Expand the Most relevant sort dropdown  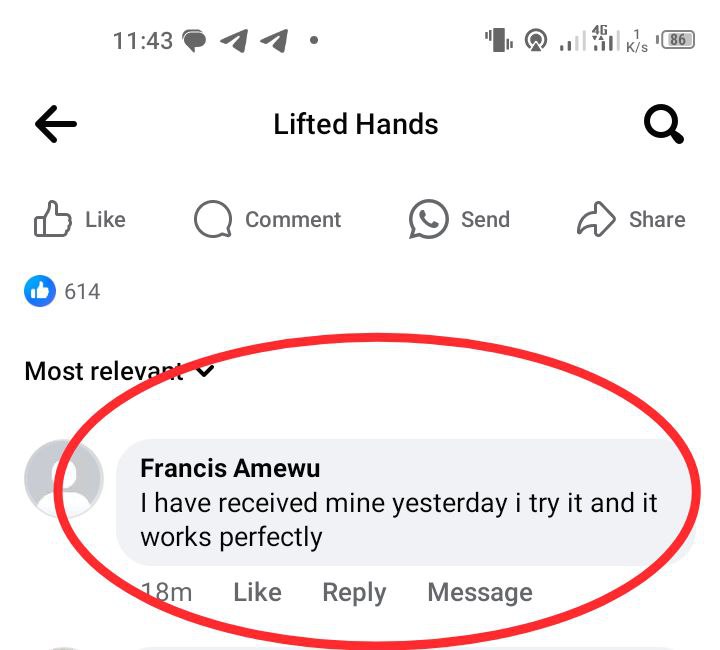pyautogui.click(x=205, y=371)
